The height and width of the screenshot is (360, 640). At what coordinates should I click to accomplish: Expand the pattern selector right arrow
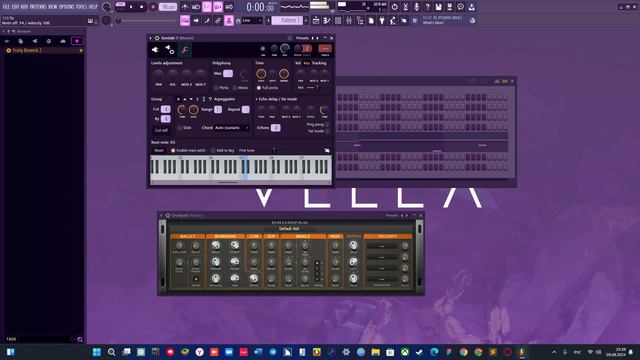306,20
